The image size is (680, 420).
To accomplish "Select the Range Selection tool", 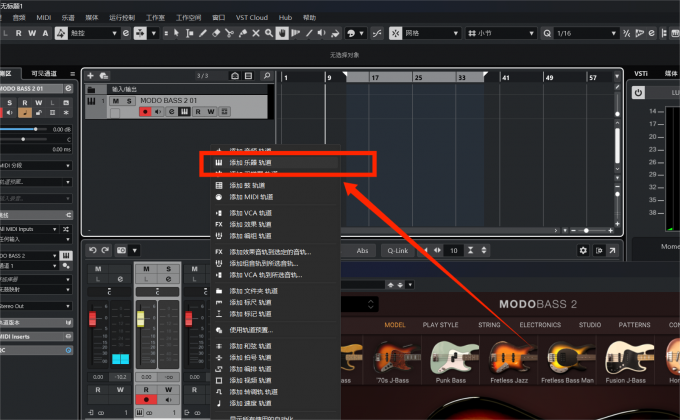I will (190, 33).
